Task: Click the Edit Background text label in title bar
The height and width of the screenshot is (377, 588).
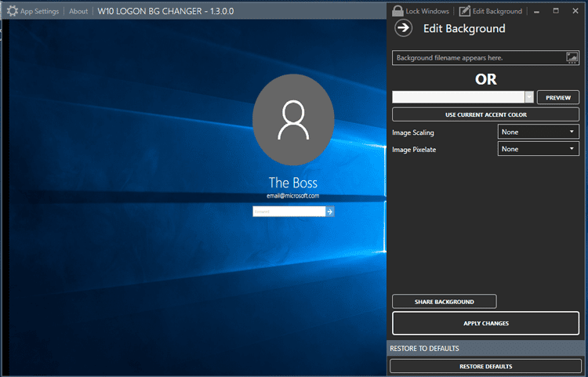Action: [x=497, y=11]
